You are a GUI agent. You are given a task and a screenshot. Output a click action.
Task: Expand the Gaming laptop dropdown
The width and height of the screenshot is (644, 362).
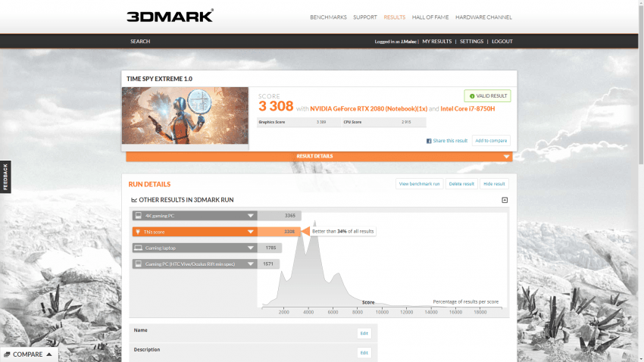pos(250,248)
